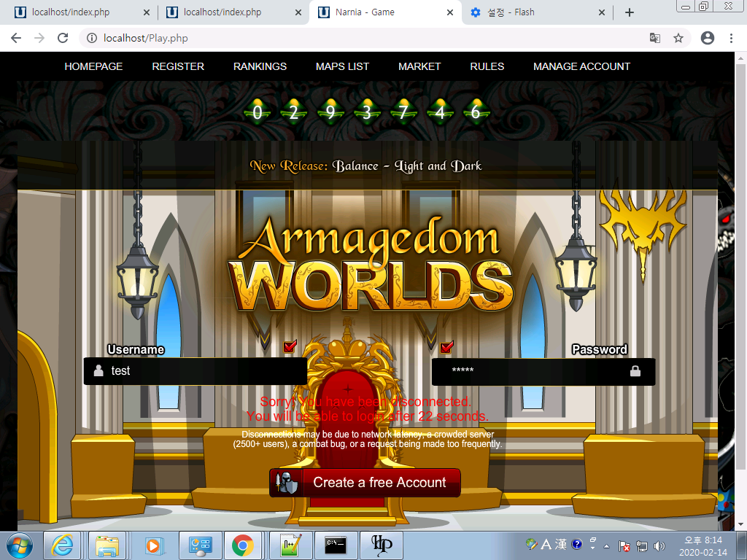Open the MAPS LIST menu item
Image resolution: width=747 pixels, height=560 pixels.
pyautogui.click(x=342, y=66)
